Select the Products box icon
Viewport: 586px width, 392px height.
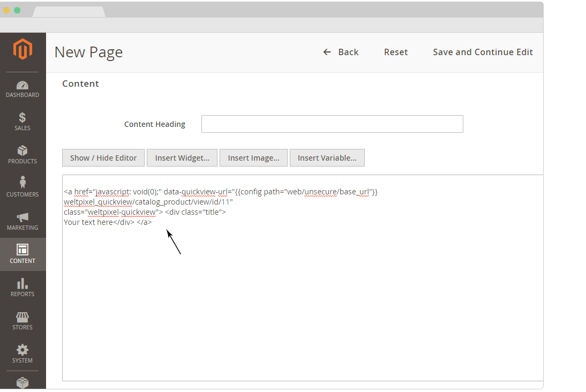[x=22, y=151]
